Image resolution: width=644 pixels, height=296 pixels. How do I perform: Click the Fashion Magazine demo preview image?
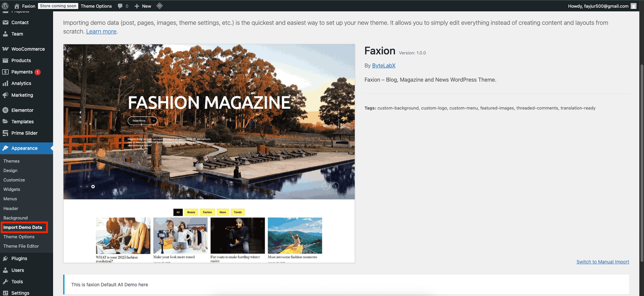(209, 153)
